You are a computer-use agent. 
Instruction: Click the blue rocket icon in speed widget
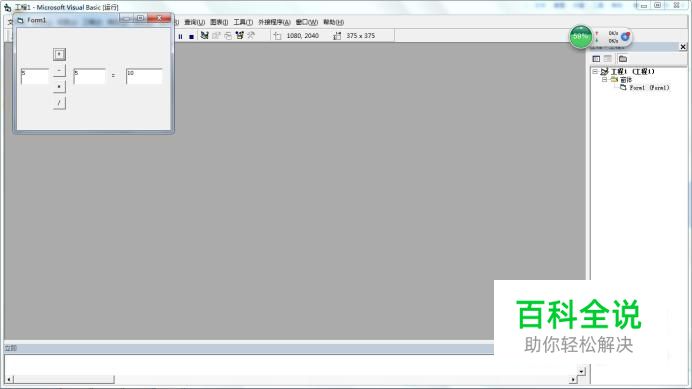(625, 37)
